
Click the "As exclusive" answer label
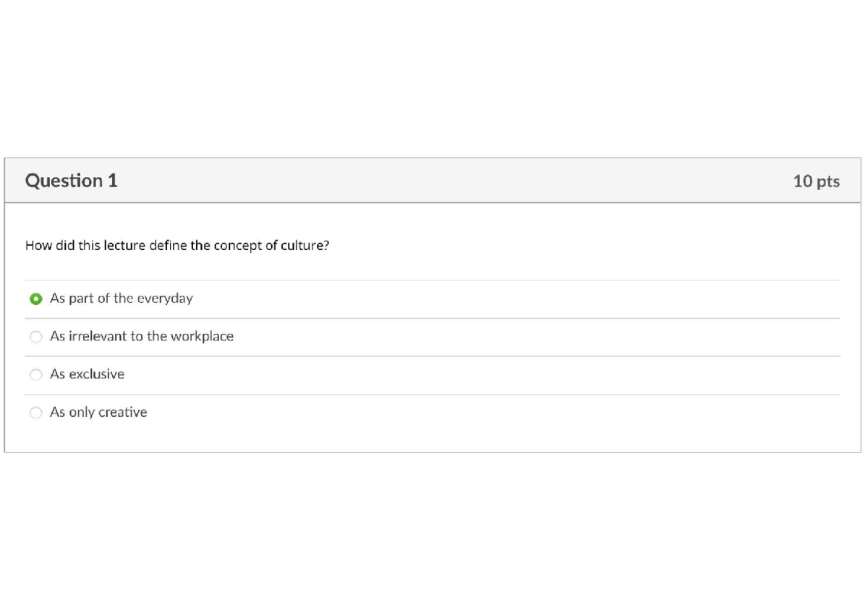tap(87, 374)
